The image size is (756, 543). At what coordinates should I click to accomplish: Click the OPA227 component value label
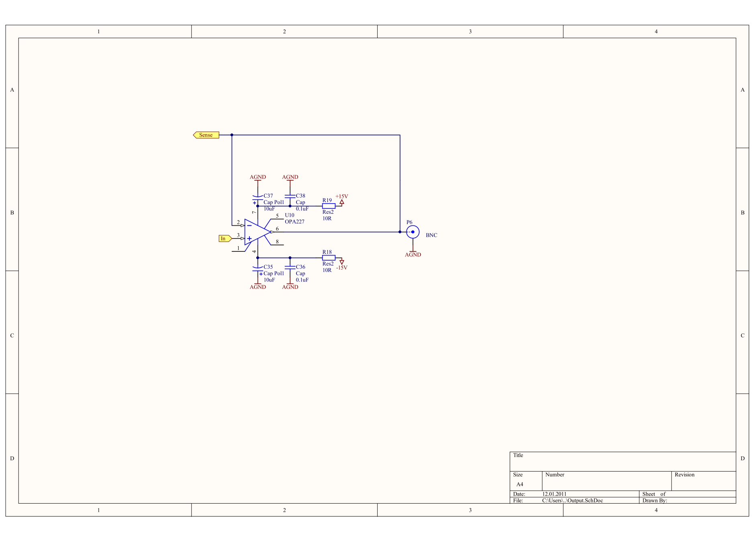(x=294, y=222)
